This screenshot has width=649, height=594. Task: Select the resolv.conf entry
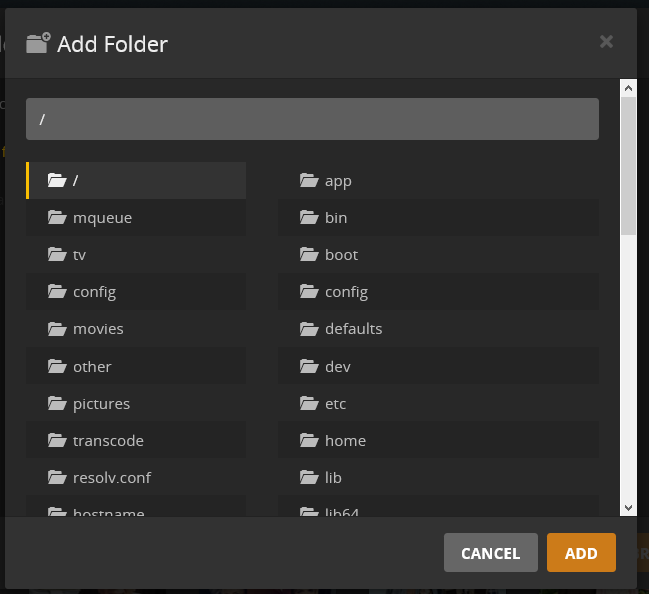coord(136,477)
